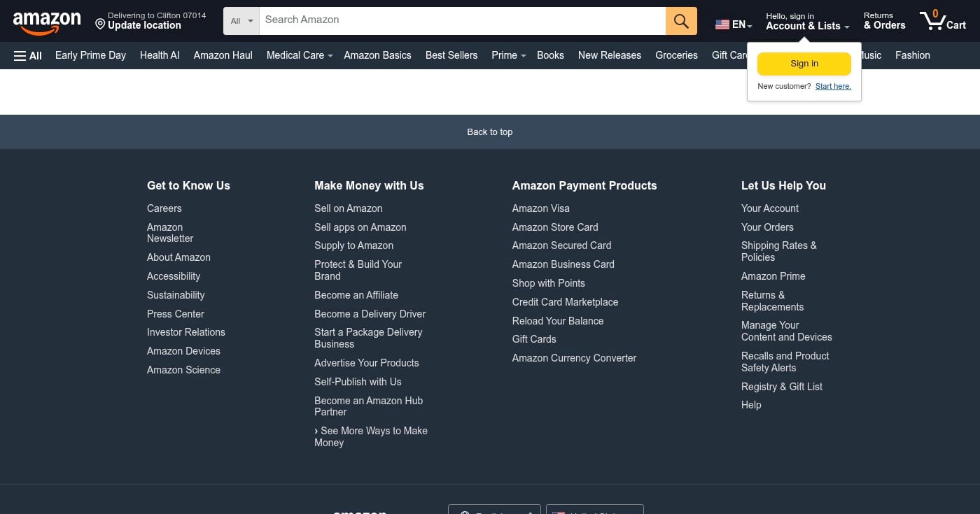Image resolution: width=980 pixels, height=514 pixels.
Task: Open the All hamburger menu
Action: [28, 55]
